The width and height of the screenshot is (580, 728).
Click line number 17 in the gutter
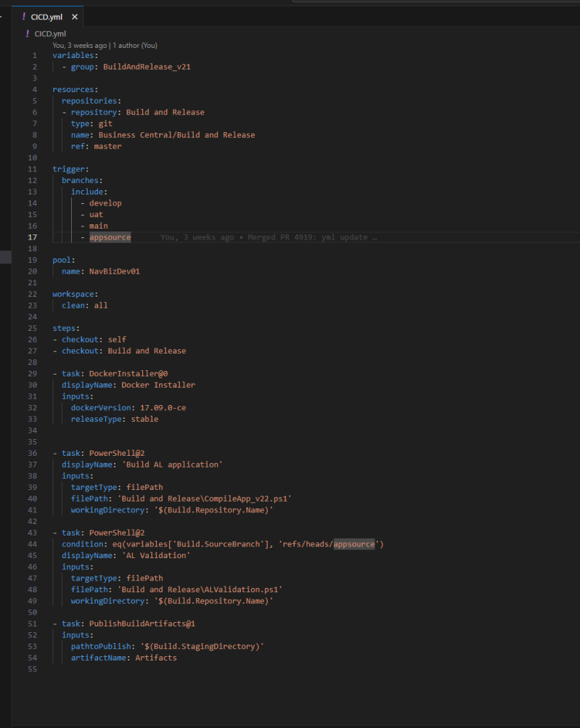(x=33, y=237)
